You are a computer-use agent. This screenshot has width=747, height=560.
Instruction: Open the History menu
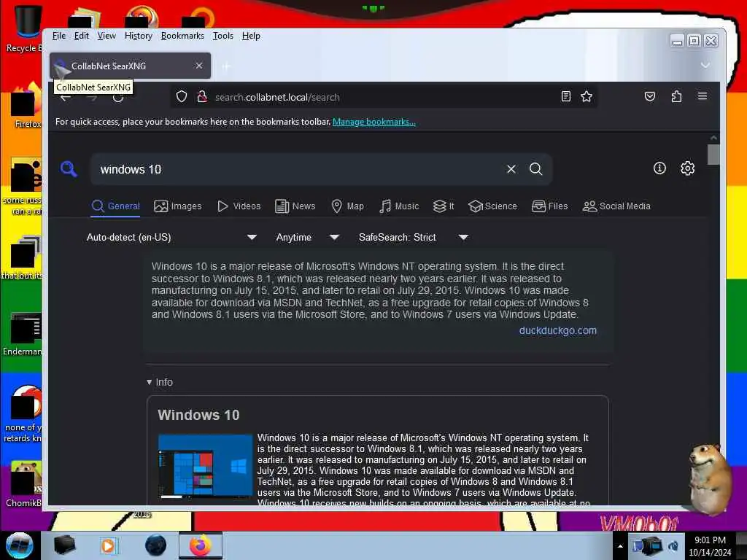(x=139, y=36)
